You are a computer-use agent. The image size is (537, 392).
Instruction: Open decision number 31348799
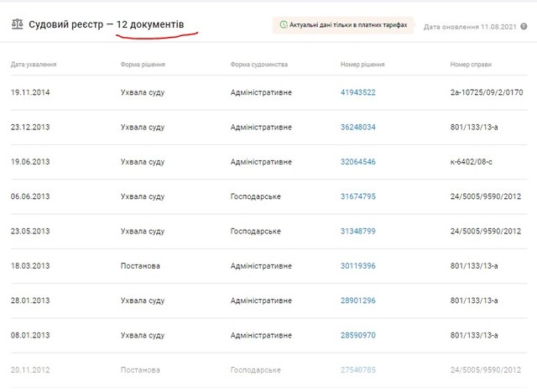(357, 231)
